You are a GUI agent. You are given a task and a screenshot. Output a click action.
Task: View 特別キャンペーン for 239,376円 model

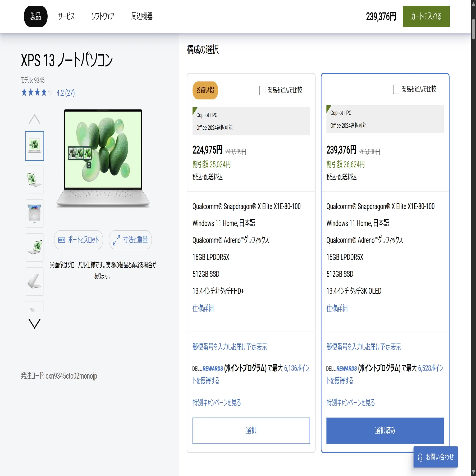[350, 402]
